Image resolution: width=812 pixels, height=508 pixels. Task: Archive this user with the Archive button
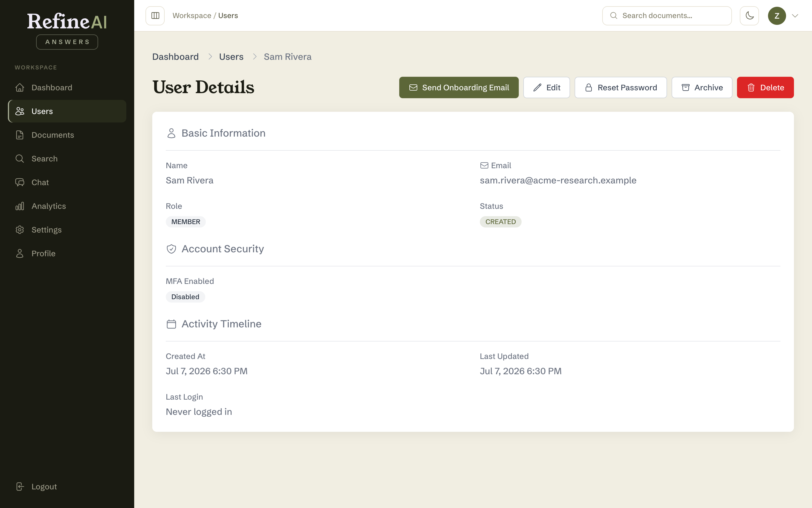tap(702, 87)
